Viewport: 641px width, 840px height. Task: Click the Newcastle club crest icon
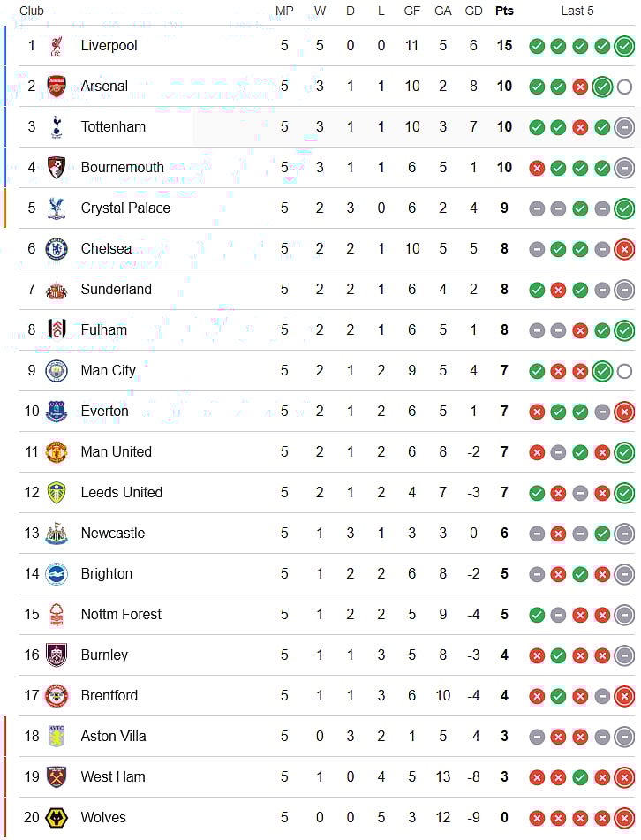(57, 534)
